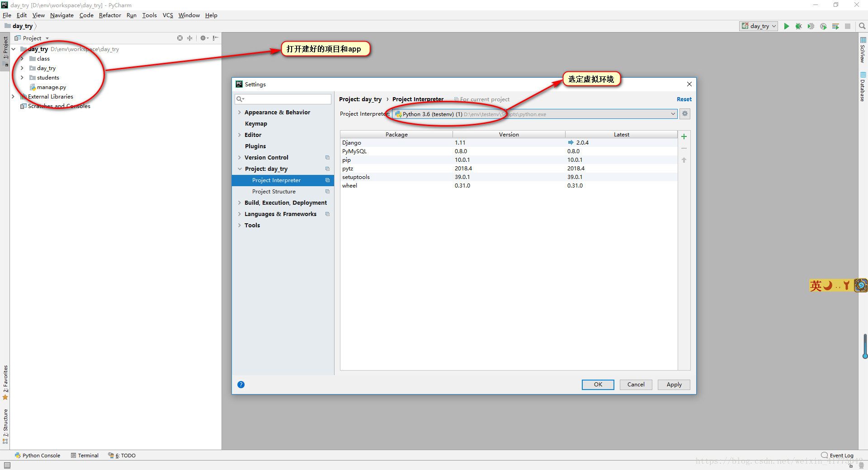The image size is (868, 470).
Task: Open the Tools menu
Action: (x=149, y=15)
